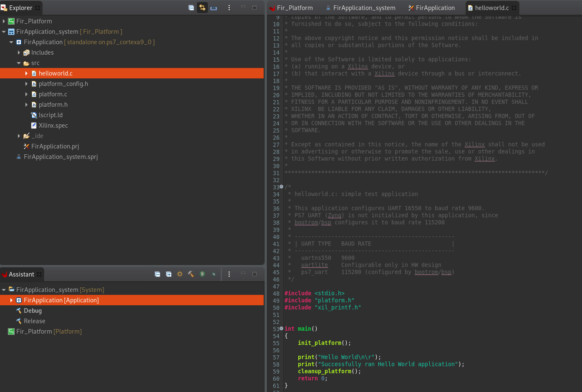Select the Release configuration in Assistant

(35, 321)
